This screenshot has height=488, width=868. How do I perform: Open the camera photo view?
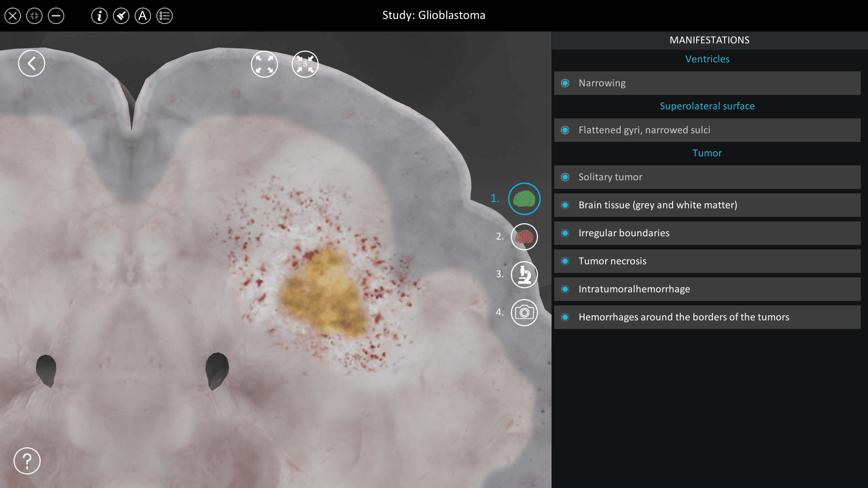[524, 313]
